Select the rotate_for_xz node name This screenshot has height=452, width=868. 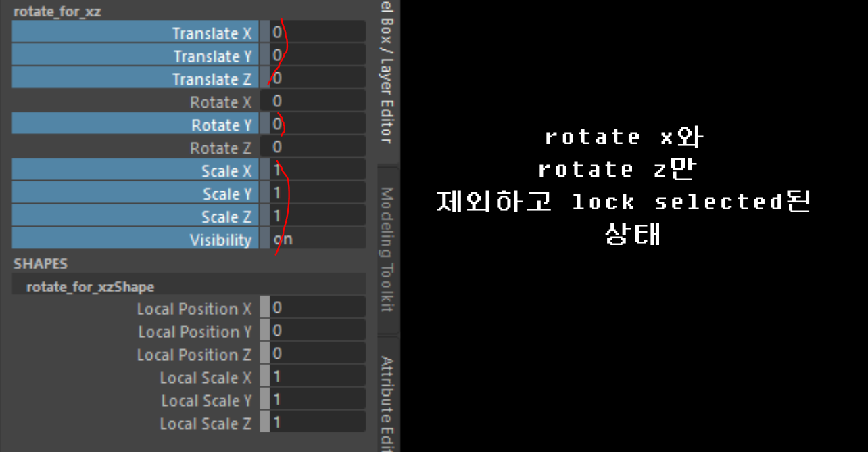point(57,12)
